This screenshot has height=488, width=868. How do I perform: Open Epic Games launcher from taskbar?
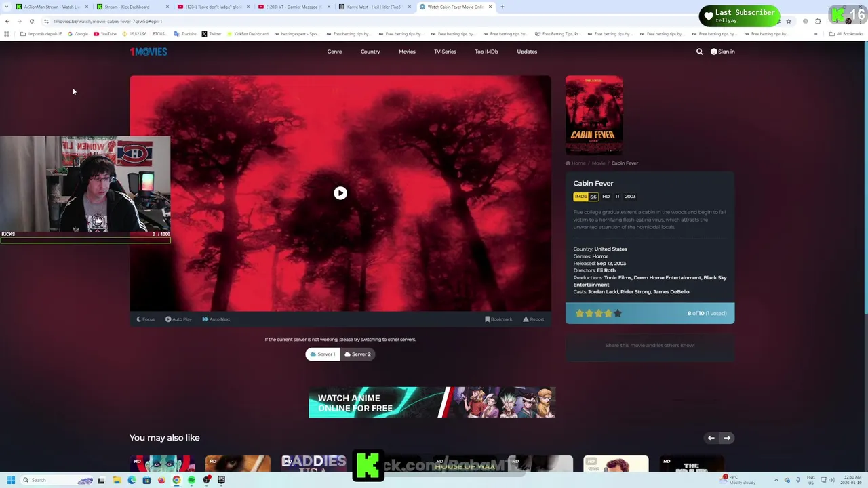(221, 480)
